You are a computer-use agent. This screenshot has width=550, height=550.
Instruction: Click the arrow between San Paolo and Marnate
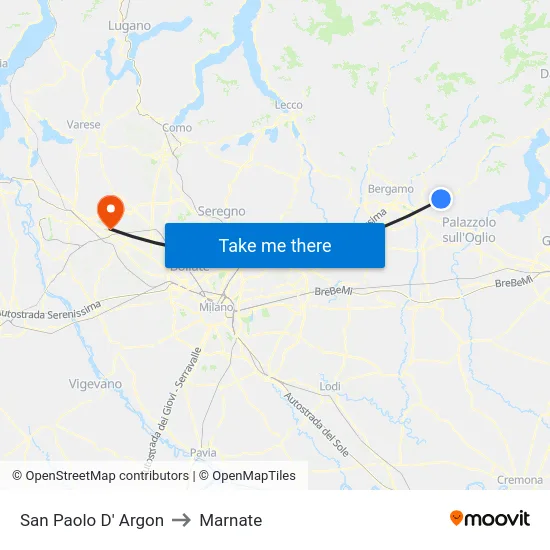point(181,520)
